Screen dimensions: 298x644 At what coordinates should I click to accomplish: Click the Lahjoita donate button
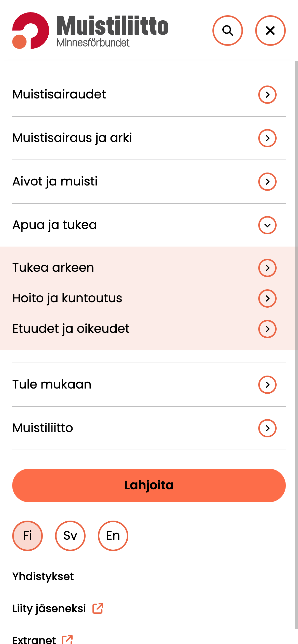coord(149,485)
